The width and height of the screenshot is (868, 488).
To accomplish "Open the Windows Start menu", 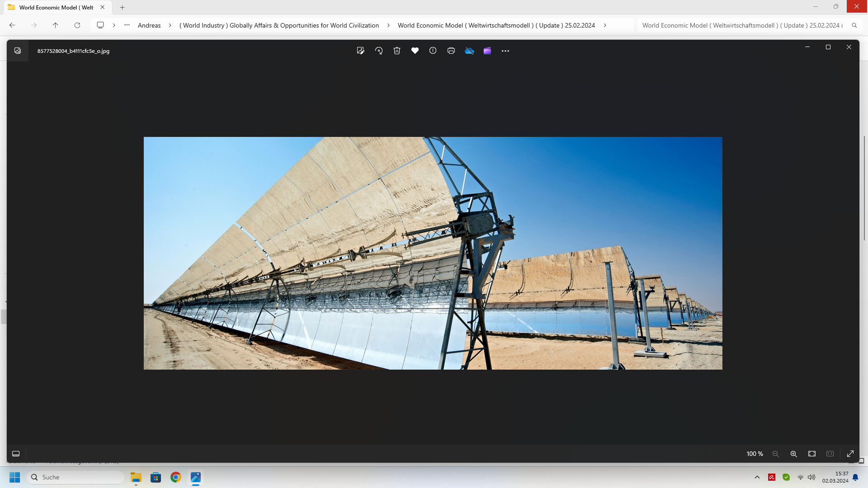I will [x=14, y=477].
